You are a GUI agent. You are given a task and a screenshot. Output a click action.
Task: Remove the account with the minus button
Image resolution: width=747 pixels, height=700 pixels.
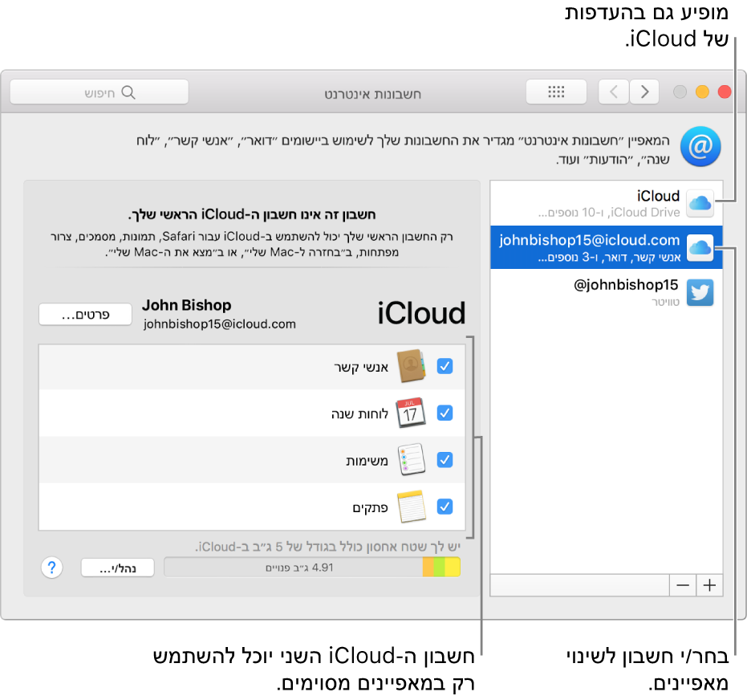[683, 585]
